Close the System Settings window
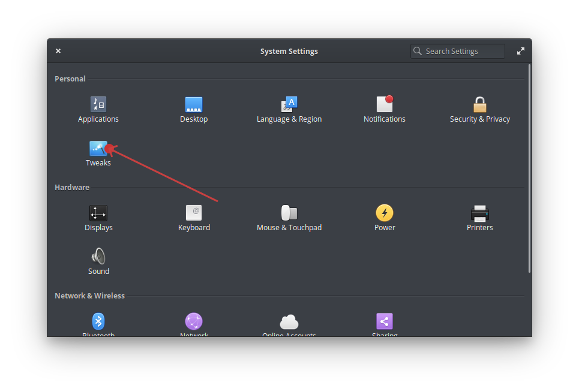The height and width of the screenshot is (392, 579). tap(58, 52)
